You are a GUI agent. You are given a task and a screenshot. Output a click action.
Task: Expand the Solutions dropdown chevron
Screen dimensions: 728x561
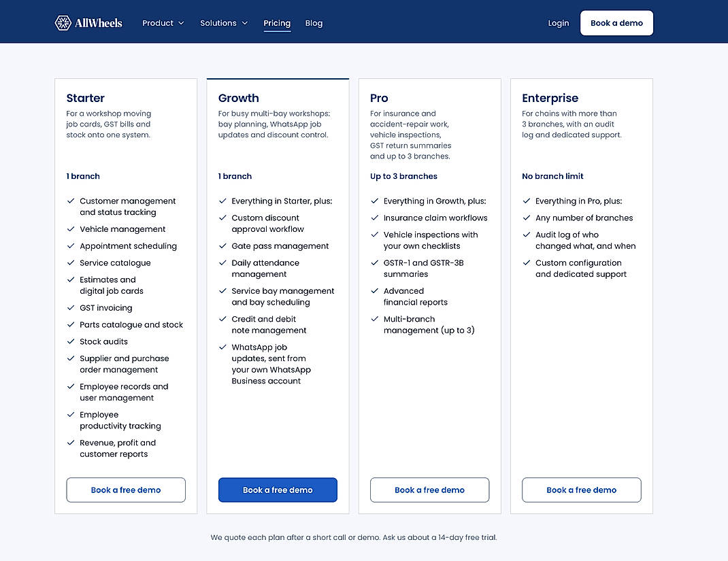(245, 23)
